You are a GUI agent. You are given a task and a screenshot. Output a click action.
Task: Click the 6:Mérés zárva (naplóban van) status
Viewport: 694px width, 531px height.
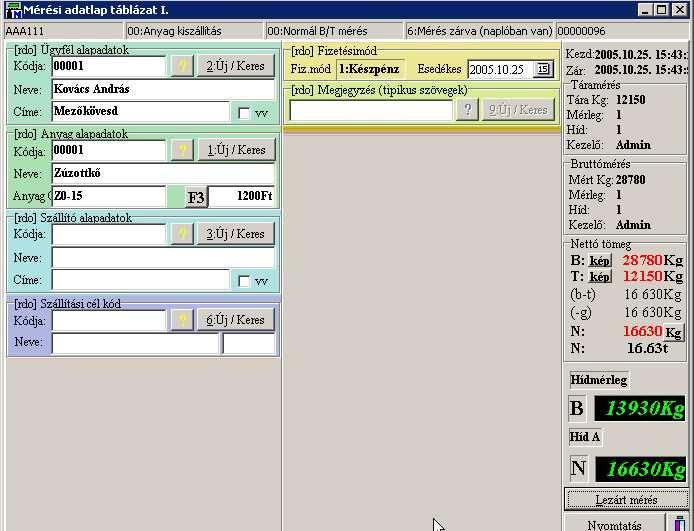point(479,31)
